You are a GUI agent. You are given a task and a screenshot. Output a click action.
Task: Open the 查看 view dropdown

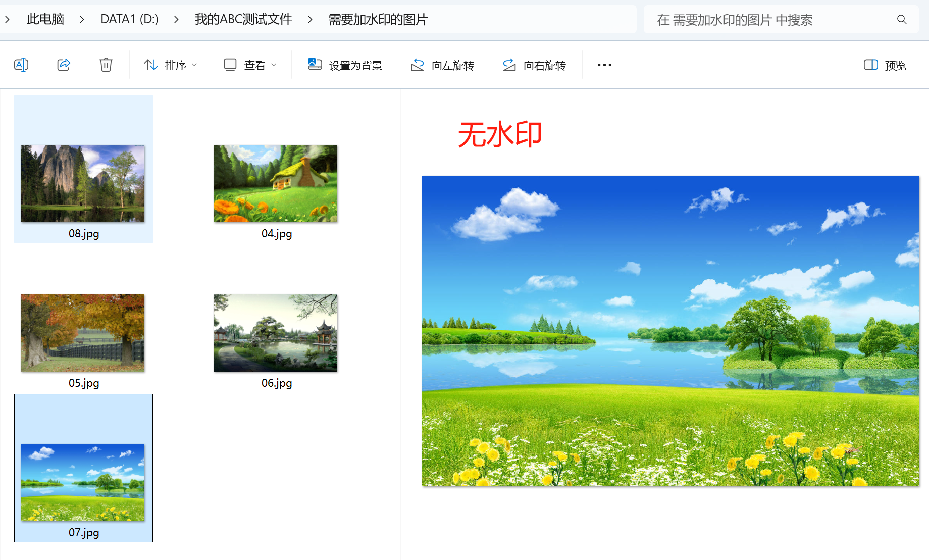pyautogui.click(x=250, y=65)
